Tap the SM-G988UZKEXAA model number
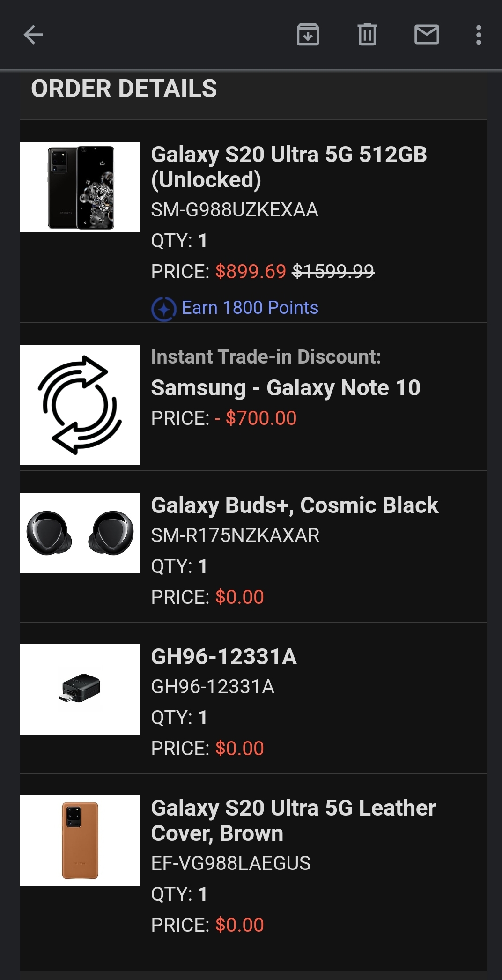 pyautogui.click(x=235, y=210)
